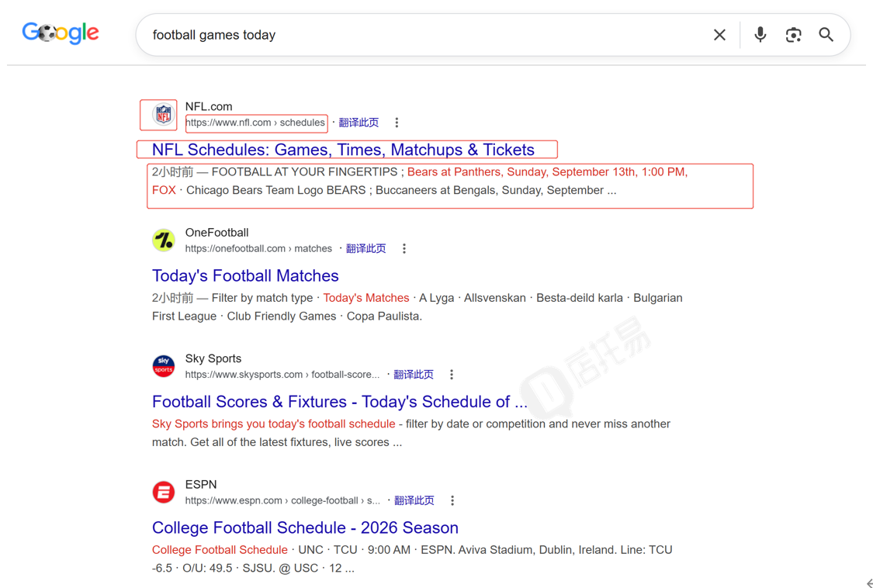Click the ESPN site name
The width and height of the screenshot is (873, 588).
click(201, 484)
